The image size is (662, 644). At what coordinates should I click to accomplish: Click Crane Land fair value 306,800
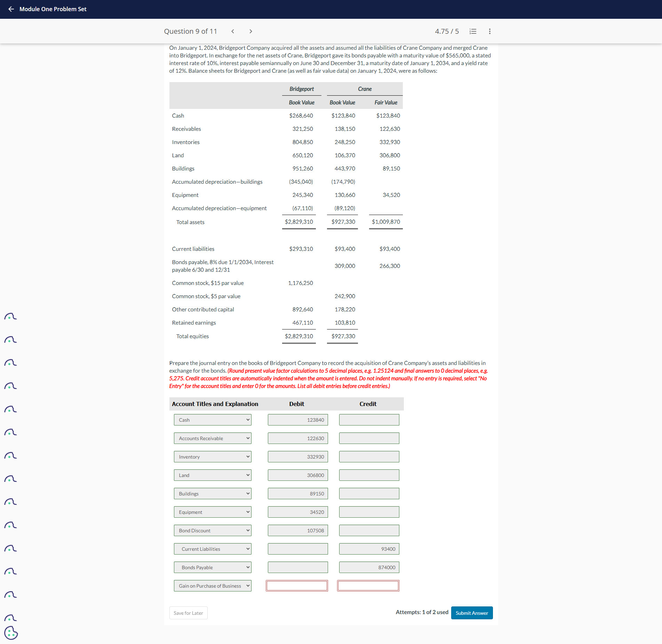coord(390,155)
